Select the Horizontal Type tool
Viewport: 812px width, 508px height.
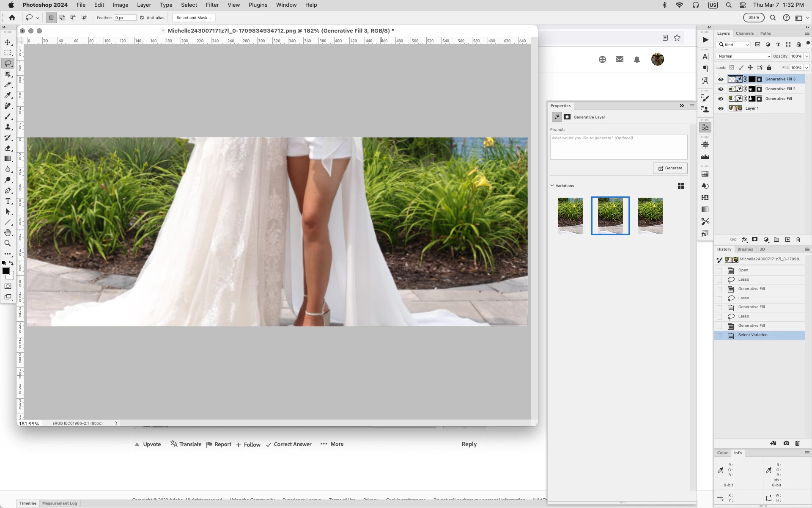[x=8, y=201]
